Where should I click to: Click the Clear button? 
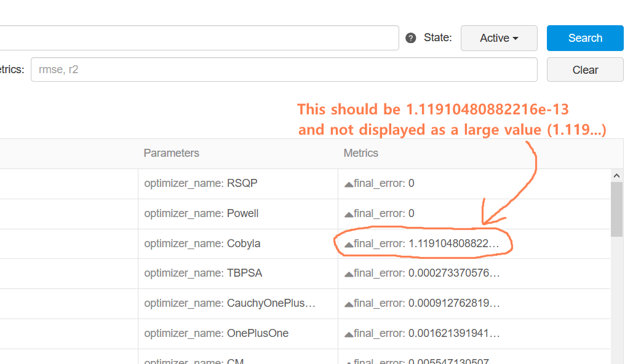584,69
